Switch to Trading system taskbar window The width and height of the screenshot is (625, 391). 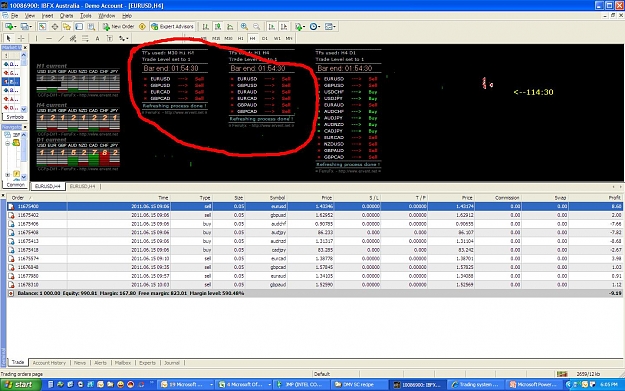click(x=477, y=385)
